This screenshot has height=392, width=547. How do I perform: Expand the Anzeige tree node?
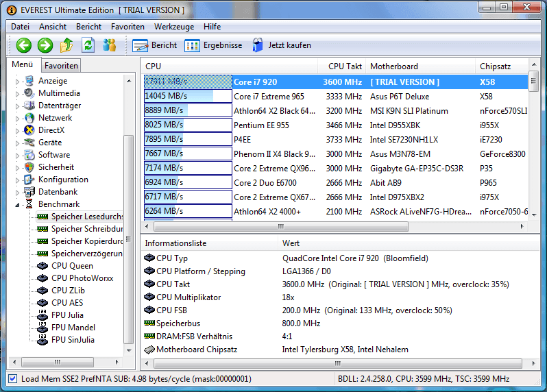[17, 82]
